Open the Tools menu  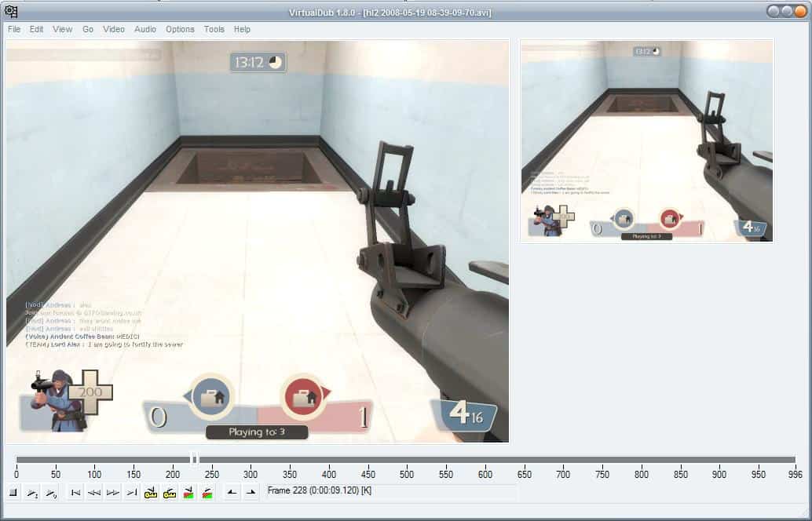pos(214,30)
